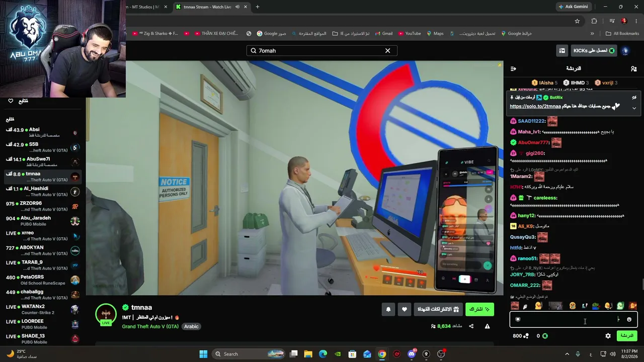Open the Windows Start menu
Viewport: 644px width, 362px height.
click(203, 354)
